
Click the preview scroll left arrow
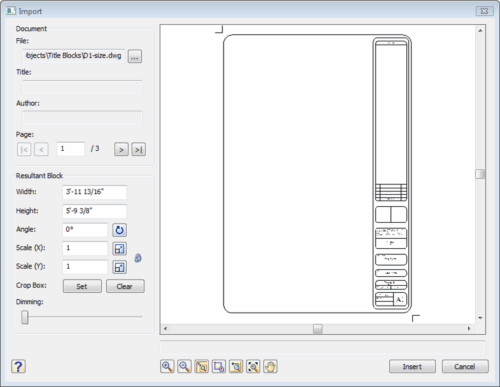point(165,329)
